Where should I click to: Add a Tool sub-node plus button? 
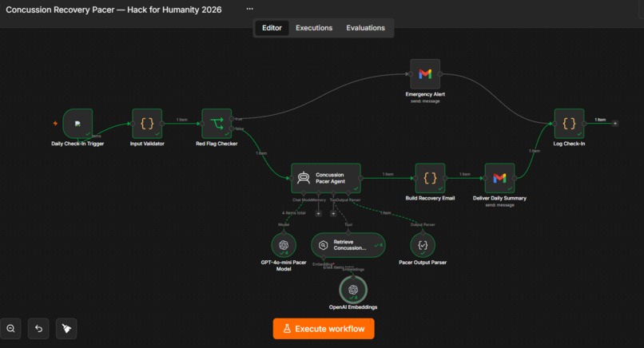[x=333, y=213]
